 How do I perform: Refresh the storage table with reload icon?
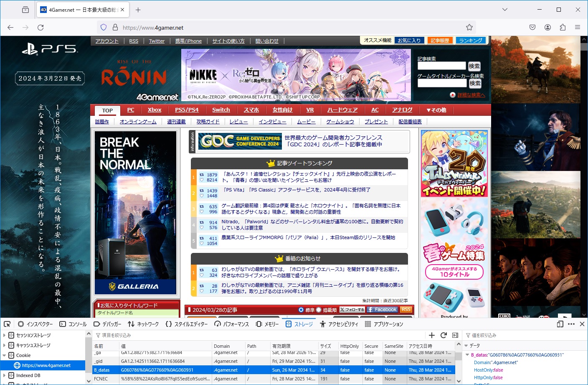[444, 335]
